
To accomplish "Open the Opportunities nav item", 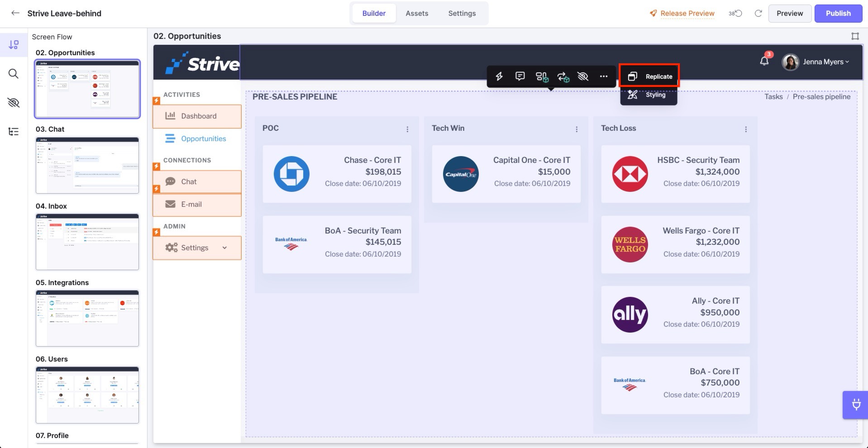I will [197, 138].
